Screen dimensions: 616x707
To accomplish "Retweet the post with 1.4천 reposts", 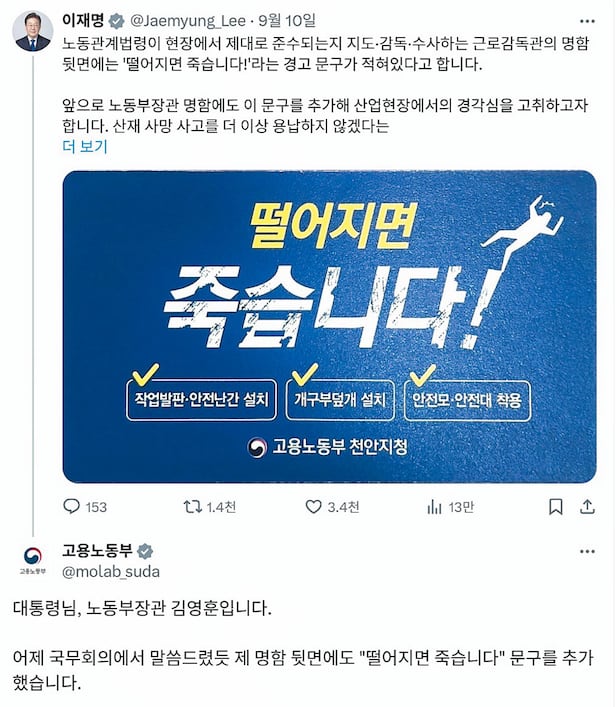I will [x=193, y=507].
